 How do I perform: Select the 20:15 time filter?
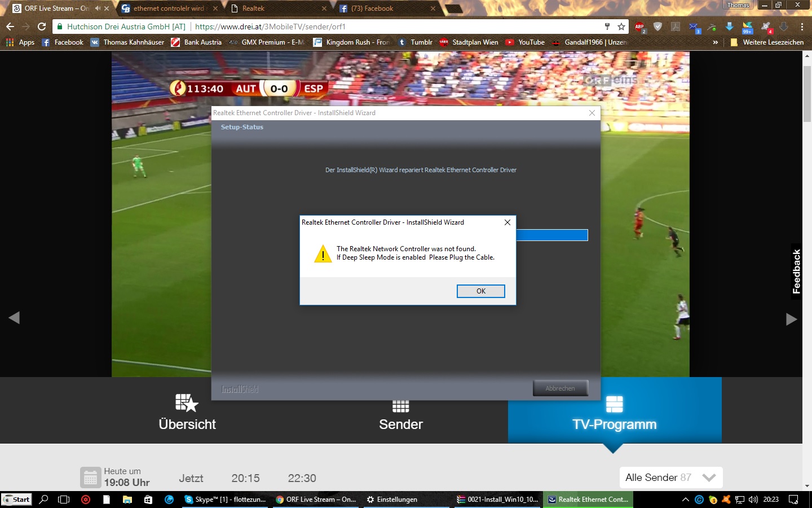tap(245, 478)
